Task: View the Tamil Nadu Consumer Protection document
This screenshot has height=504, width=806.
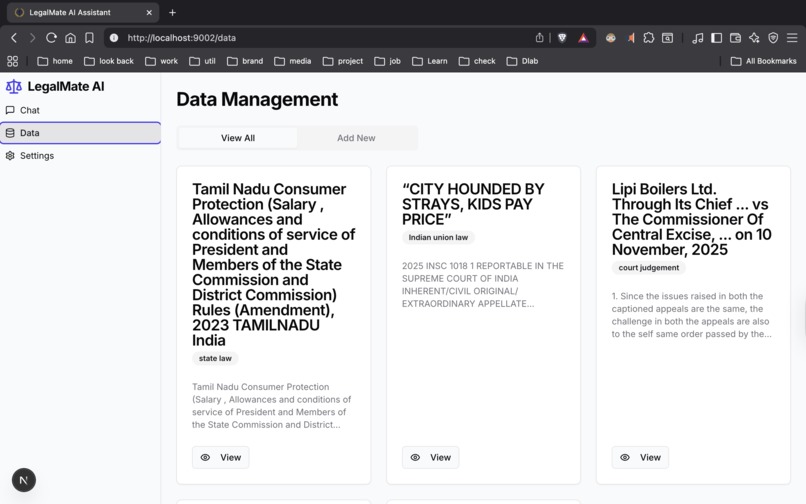Action: (x=221, y=457)
